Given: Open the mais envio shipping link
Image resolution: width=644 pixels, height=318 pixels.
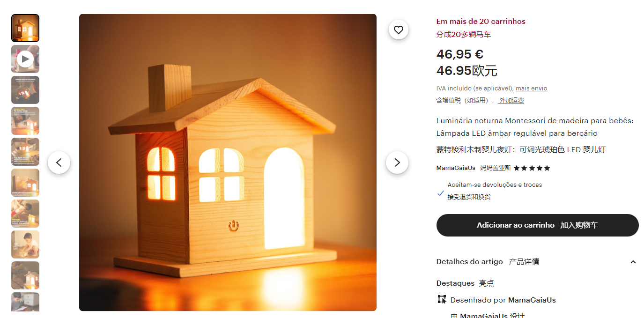Looking at the screenshot, I should pyautogui.click(x=531, y=89).
